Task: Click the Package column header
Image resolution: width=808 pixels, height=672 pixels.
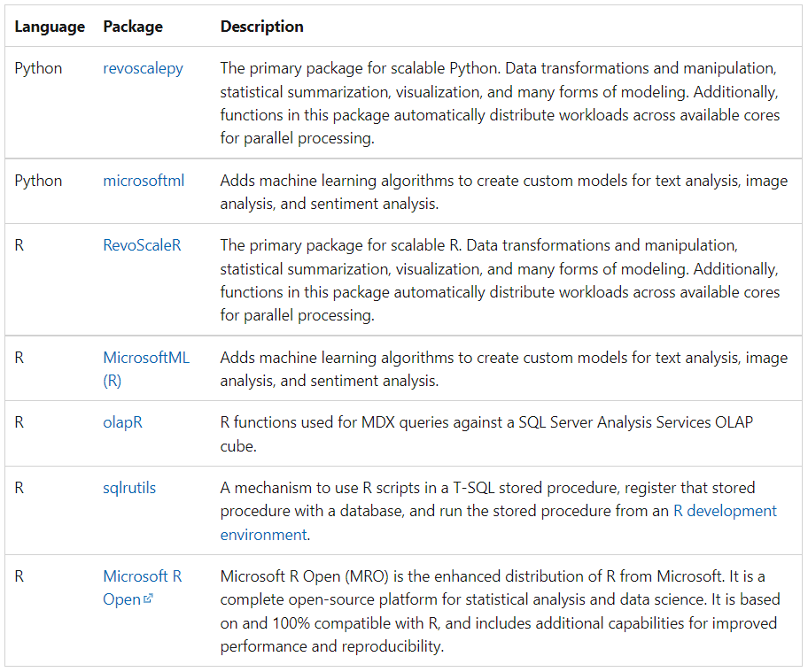Action: tap(133, 27)
